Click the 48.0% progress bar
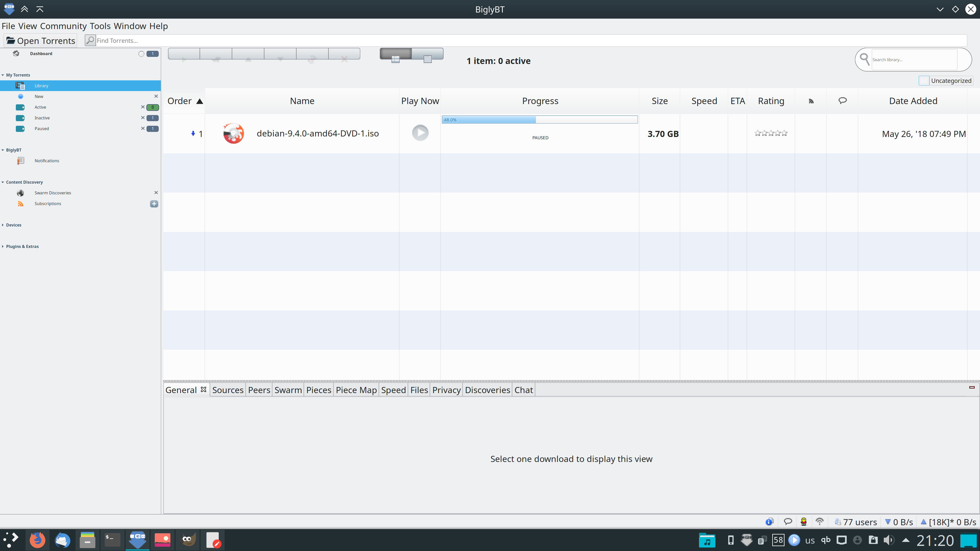This screenshot has width=980, height=551. 540,120
